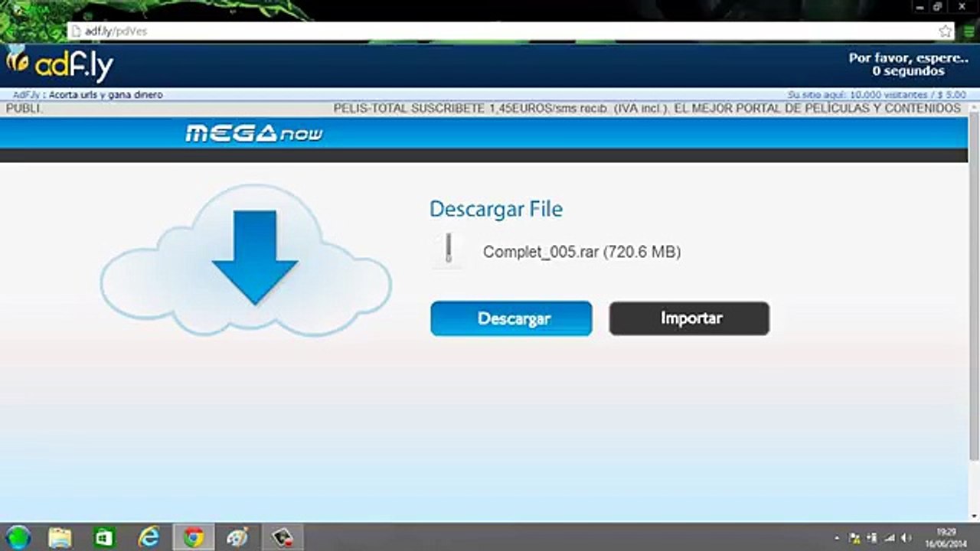Open the Windows Start button
Screen dimensions: 980x551
pos(18,537)
